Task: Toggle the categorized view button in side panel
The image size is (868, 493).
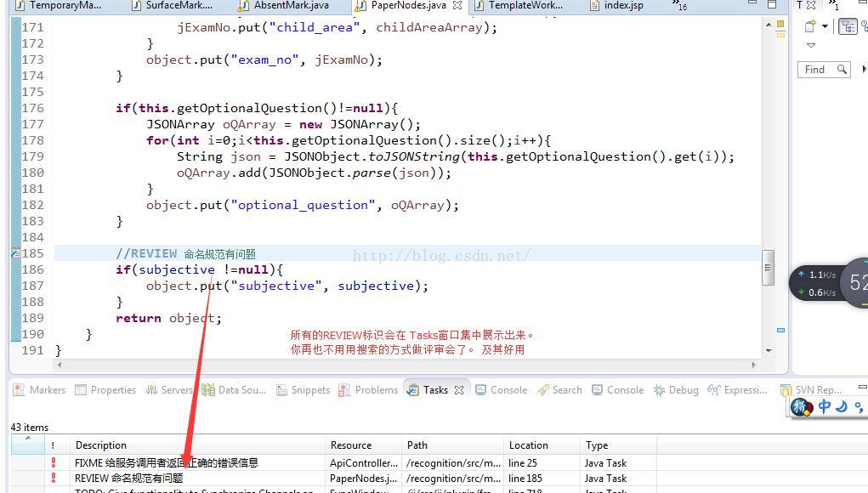Action: 848,26
